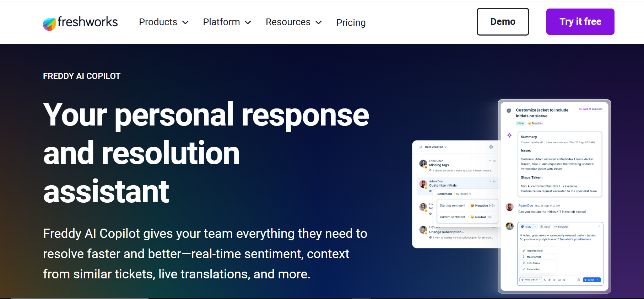The image size is (644, 299).
Task: Click the Neutral current sentiment emoji
Action: (472, 217)
